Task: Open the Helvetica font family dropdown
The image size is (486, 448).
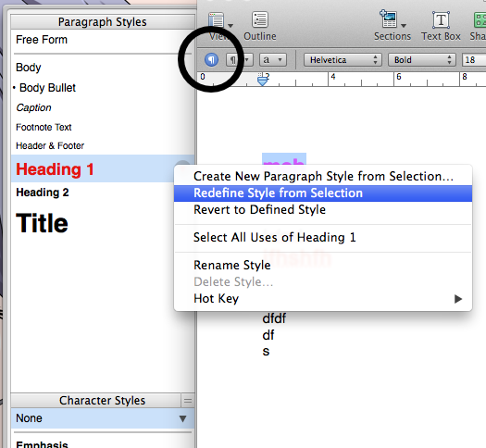Action: click(x=343, y=60)
